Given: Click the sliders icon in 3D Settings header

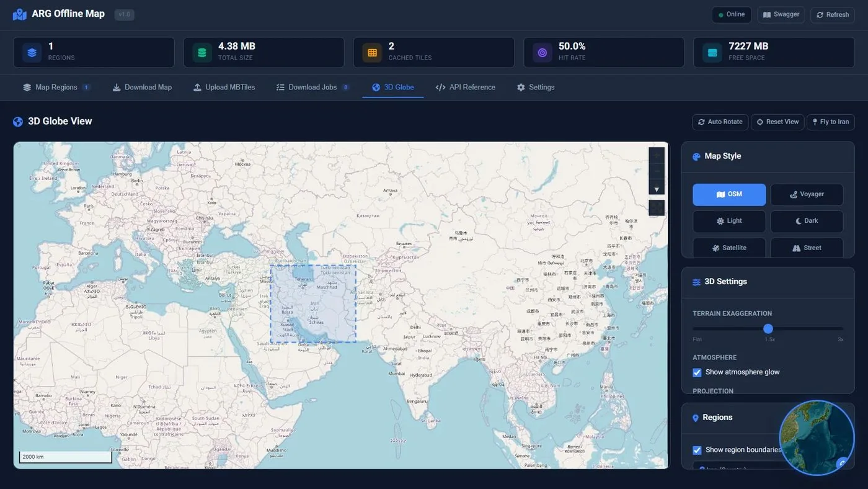Looking at the screenshot, I should tap(696, 282).
